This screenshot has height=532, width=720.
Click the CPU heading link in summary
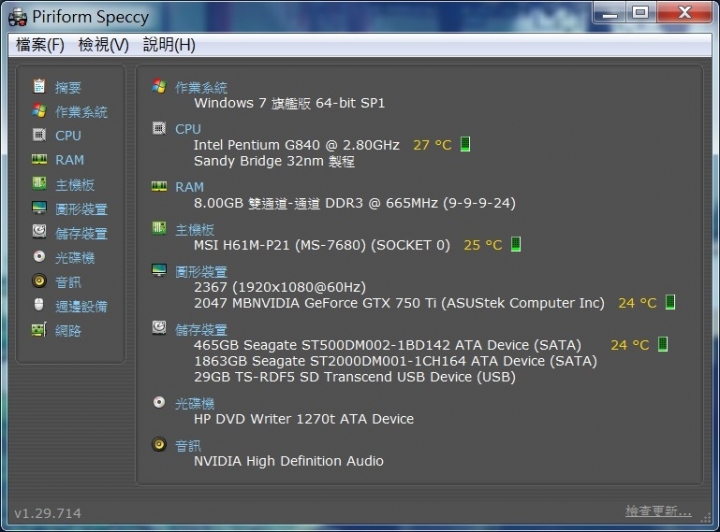pyautogui.click(x=188, y=129)
